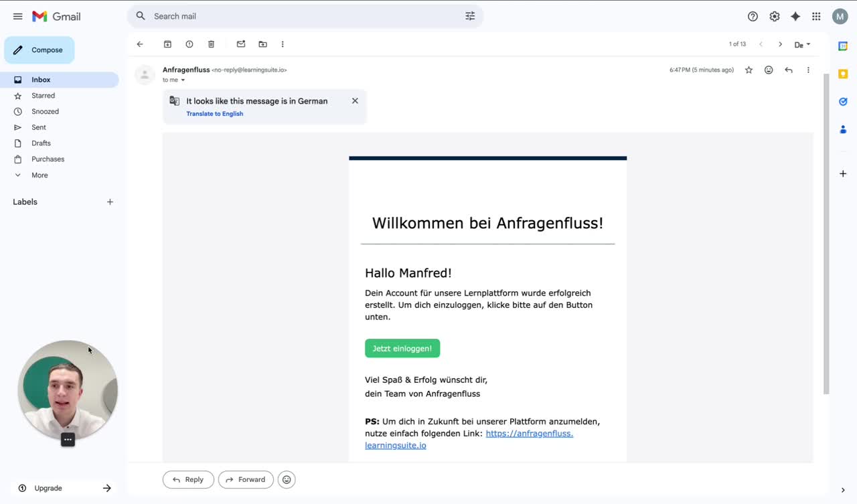The height and width of the screenshot is (504, 857).
Task: Click the webcam video bubble
Action: [x=68, y=389]
